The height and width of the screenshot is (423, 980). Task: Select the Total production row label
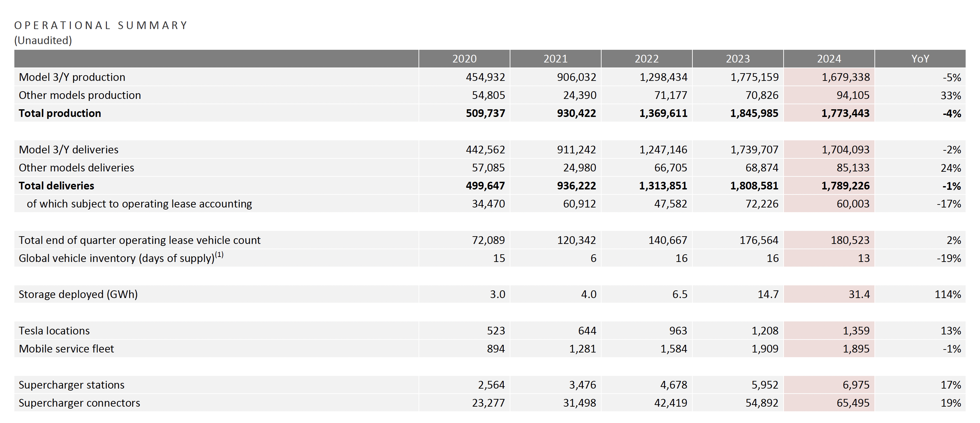pyautogui.click(x=60, y=113)
